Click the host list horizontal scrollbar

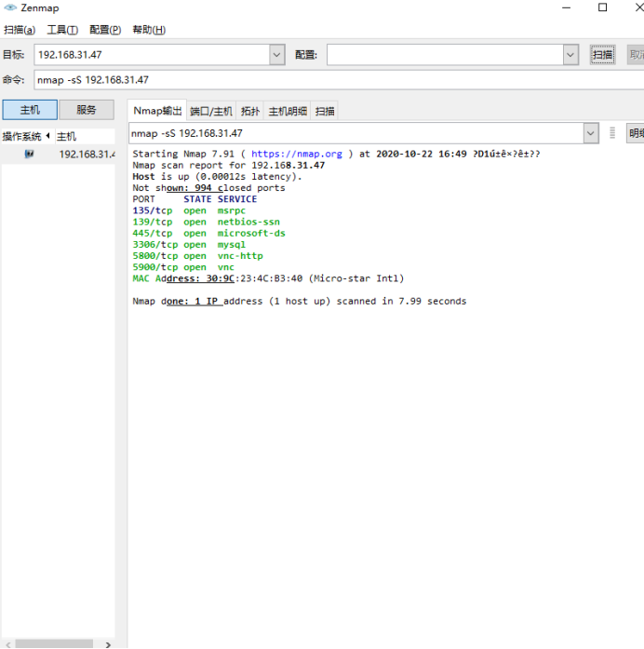pyautogui.click(x=54, y=644)
